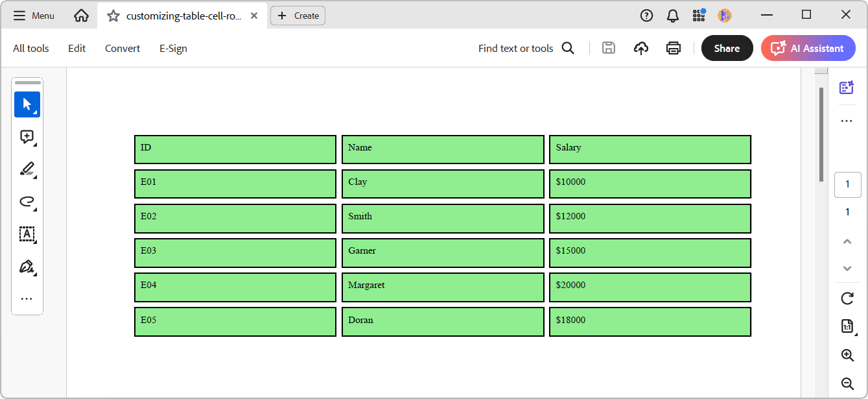This screenshot has height=399, width=868.
Task: Click the upload to cloud icon
Action: click(641, 48)
